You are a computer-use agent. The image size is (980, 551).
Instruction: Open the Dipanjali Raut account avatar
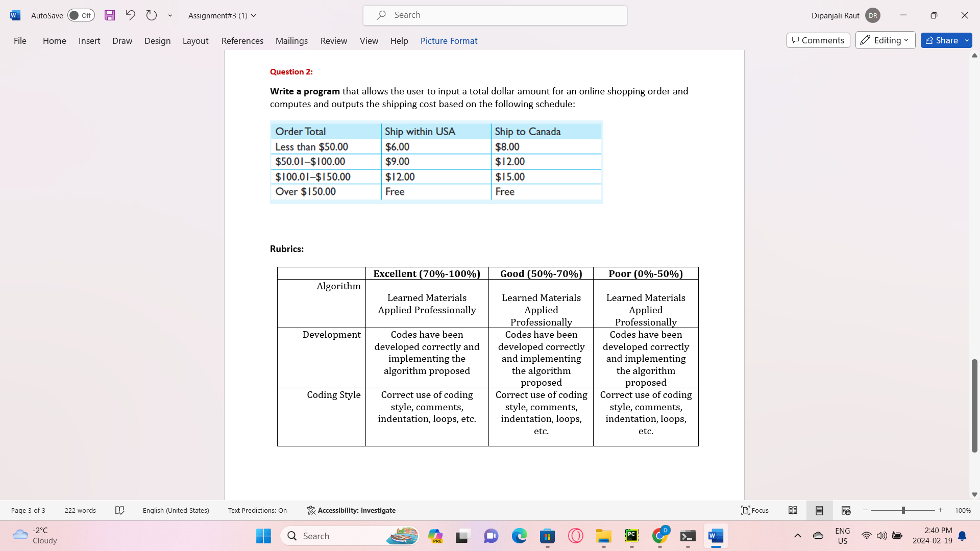click(x=873, y=15)
